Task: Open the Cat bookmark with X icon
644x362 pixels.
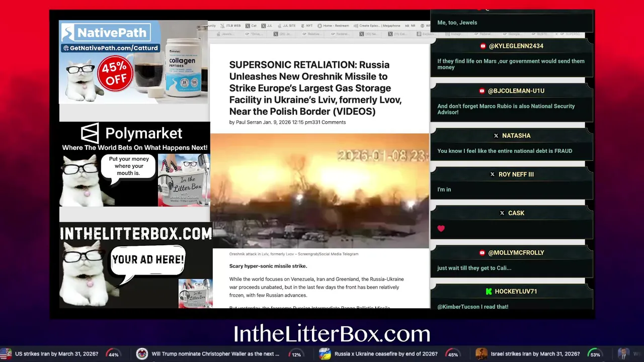Action: pos(251,26)
